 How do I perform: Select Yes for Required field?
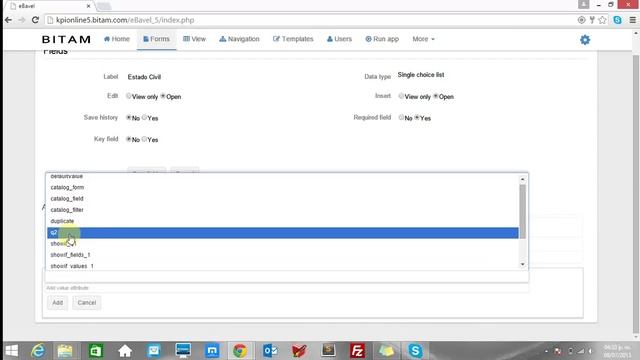click(417, 118)
